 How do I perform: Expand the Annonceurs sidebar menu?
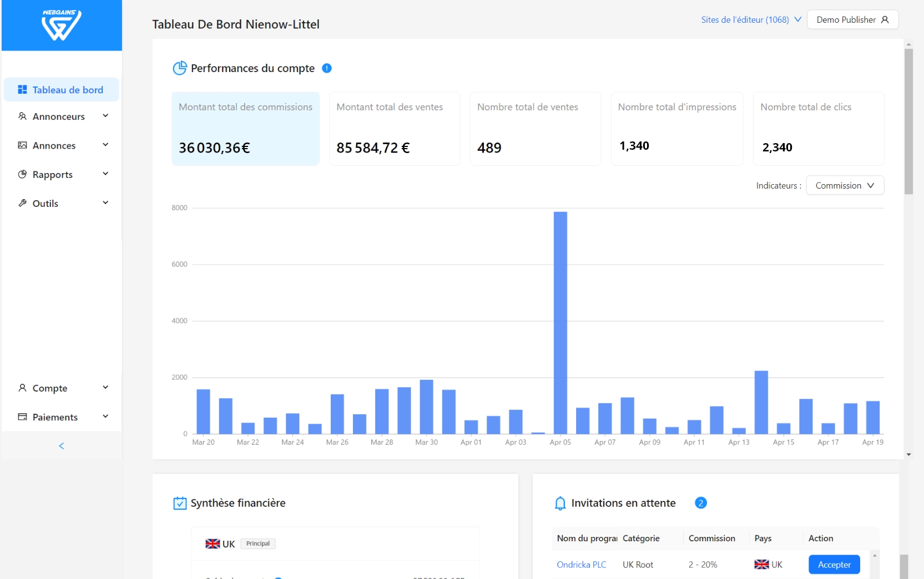61,116
